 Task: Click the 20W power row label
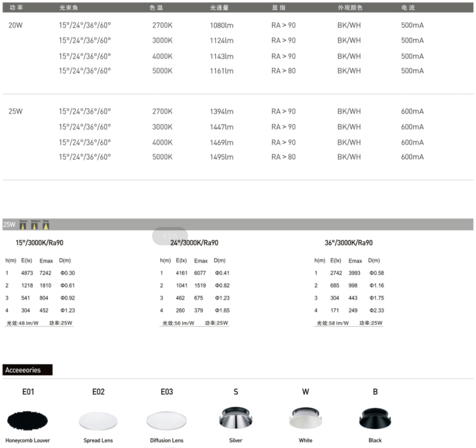coord(16,25)
